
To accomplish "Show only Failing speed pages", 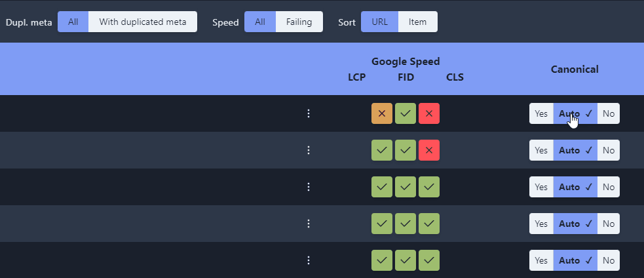I will tap(299, 22).
